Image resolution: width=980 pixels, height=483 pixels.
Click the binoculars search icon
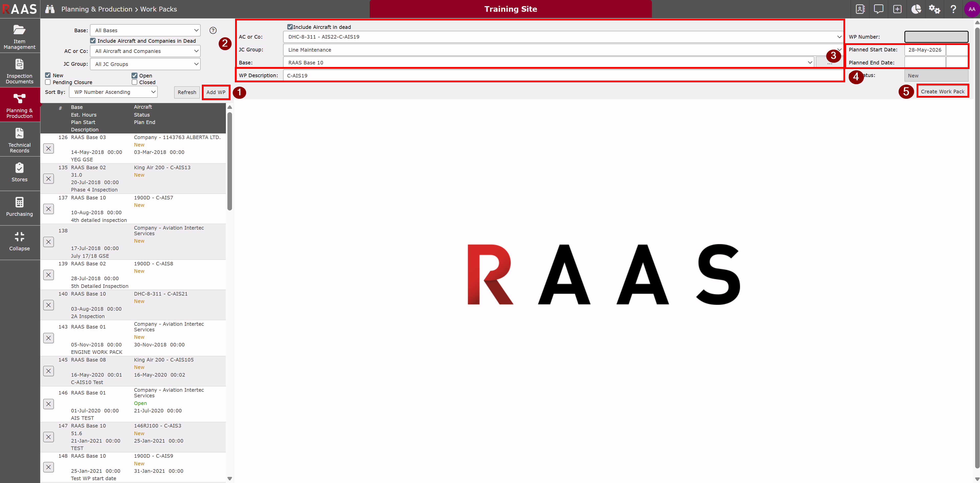coord(50,9)
